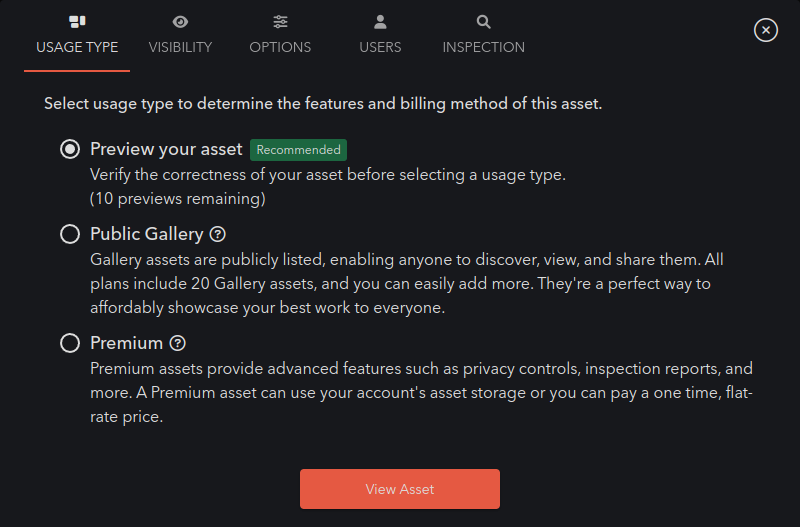This screenshot has height=527, width=800.
Task: Click the Premium heading label
Action: click(127, 343)
